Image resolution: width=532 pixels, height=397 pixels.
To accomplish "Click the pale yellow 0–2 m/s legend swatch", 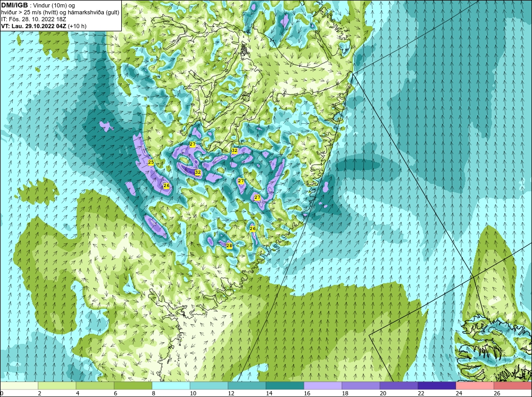I will point(19,385).
